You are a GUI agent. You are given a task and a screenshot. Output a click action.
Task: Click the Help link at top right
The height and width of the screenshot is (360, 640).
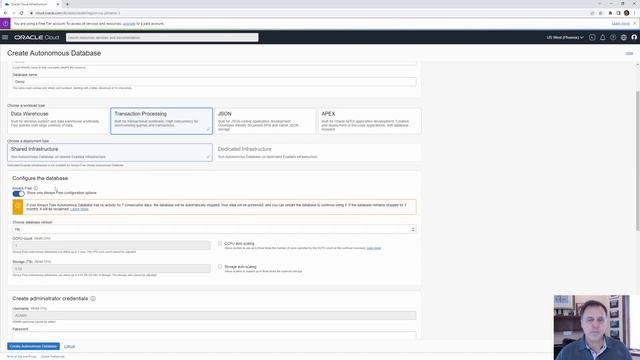click(x=629, y=53)
